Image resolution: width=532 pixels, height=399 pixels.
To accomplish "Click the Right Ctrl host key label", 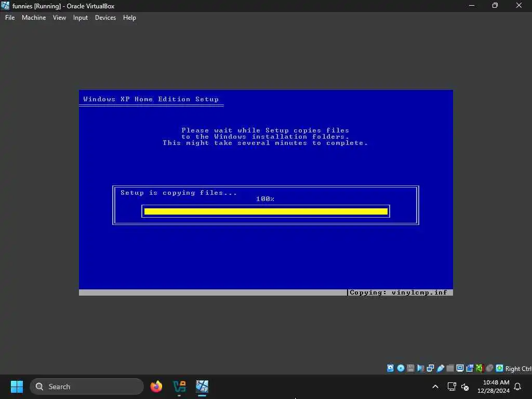I will 518,368.
